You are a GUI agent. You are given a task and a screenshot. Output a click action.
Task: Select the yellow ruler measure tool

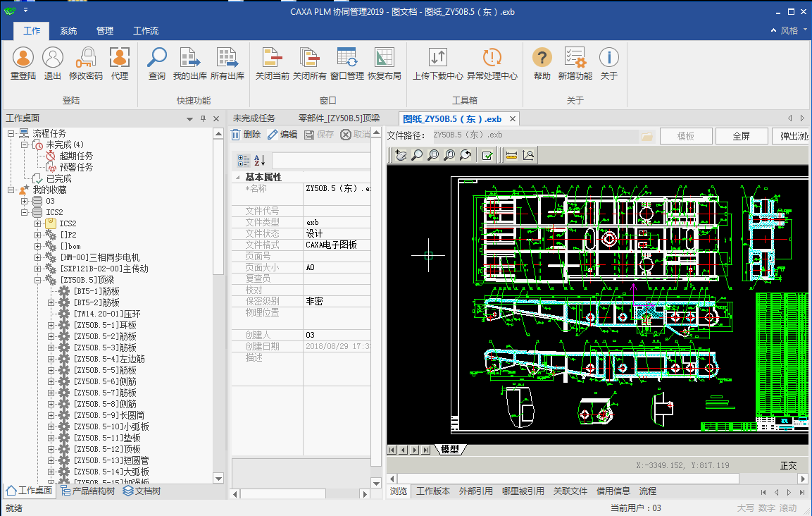click(x=512, y=155)
